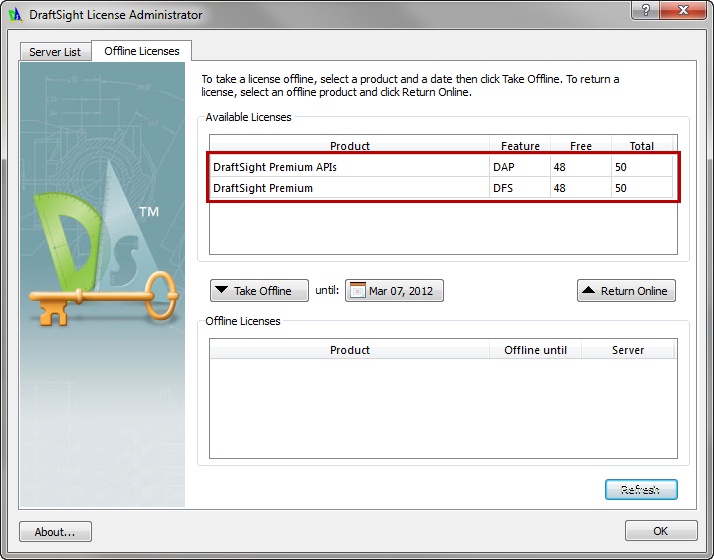Click the Return Online button

[626, 290]
